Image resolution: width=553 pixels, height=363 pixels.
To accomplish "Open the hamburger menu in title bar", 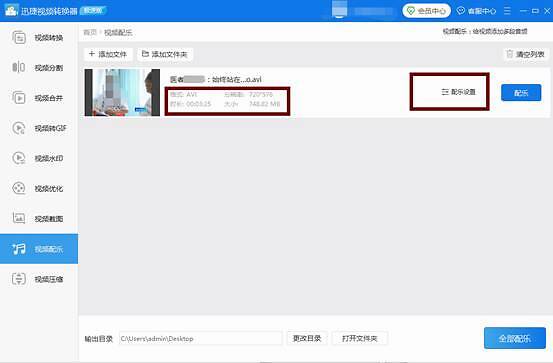I will tap(507, 11).
